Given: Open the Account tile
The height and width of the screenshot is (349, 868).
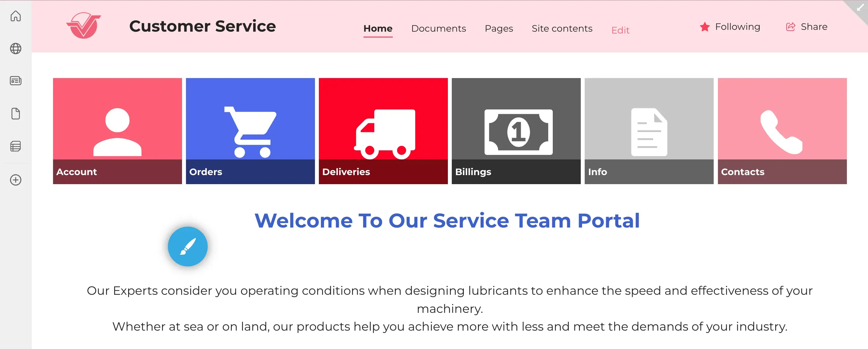Looking at the screenshot, I should pyautogui.click(x=117, y=131).
